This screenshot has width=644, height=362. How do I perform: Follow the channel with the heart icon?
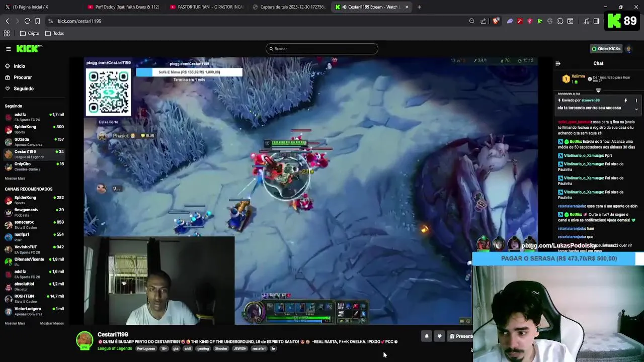click(x=439, y=336)
